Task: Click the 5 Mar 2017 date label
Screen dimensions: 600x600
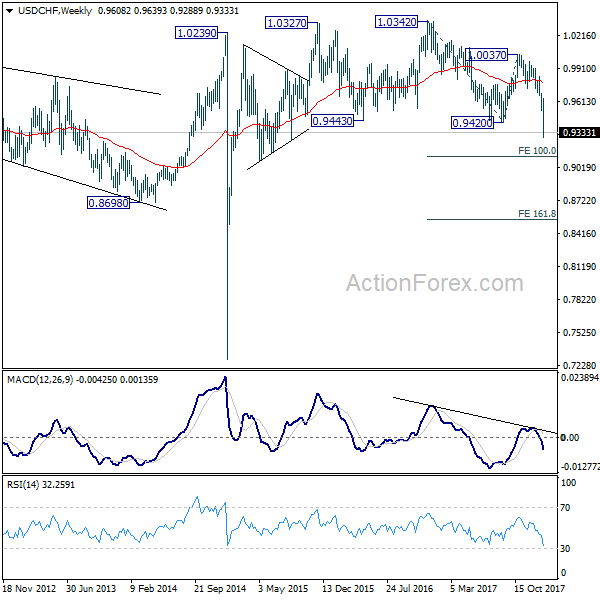Action: pos(473,588)
